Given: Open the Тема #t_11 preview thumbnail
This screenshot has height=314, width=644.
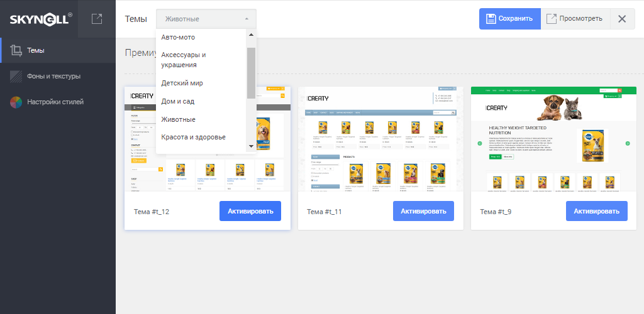Looking at the screenshot, I should tap(380, 139).
